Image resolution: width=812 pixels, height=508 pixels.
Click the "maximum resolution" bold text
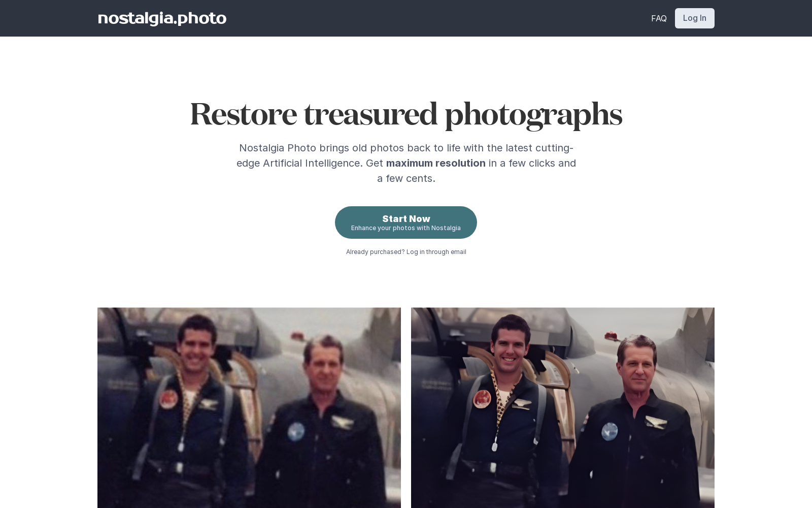pyautogui.click(x=435, y=163)
